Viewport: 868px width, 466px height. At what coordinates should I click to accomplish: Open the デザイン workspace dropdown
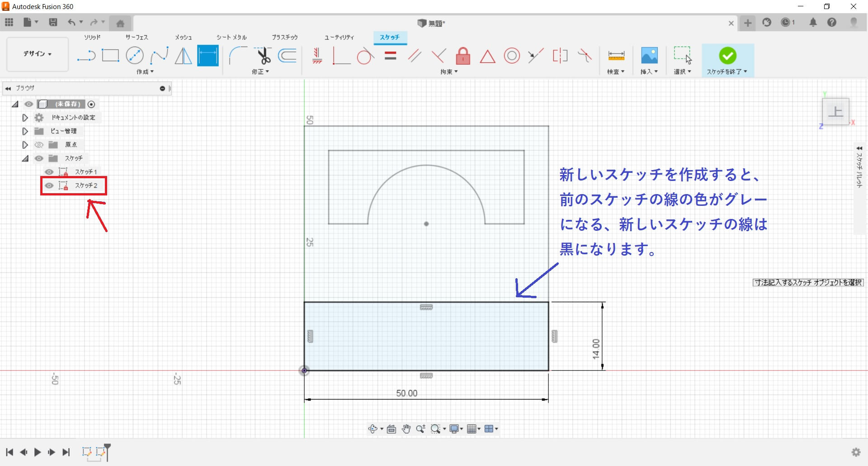(38, 54)
